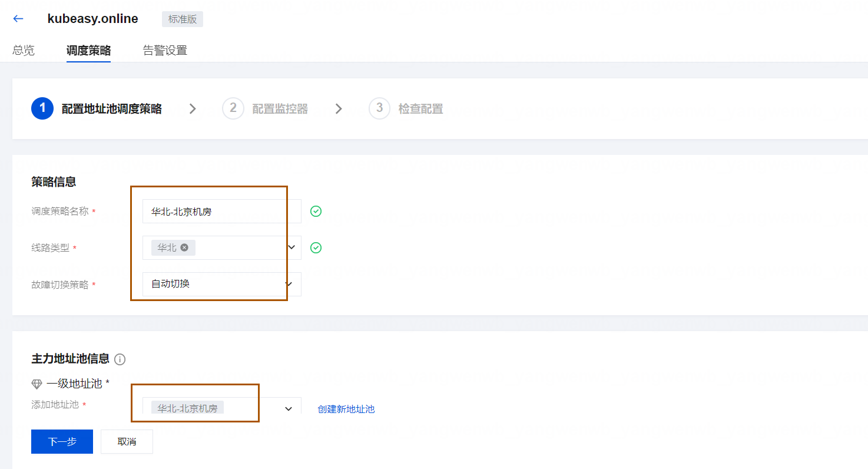Switch to the 告警设置 tab
This screenshot has width=868, height=469.
click(x=165, y=50)
